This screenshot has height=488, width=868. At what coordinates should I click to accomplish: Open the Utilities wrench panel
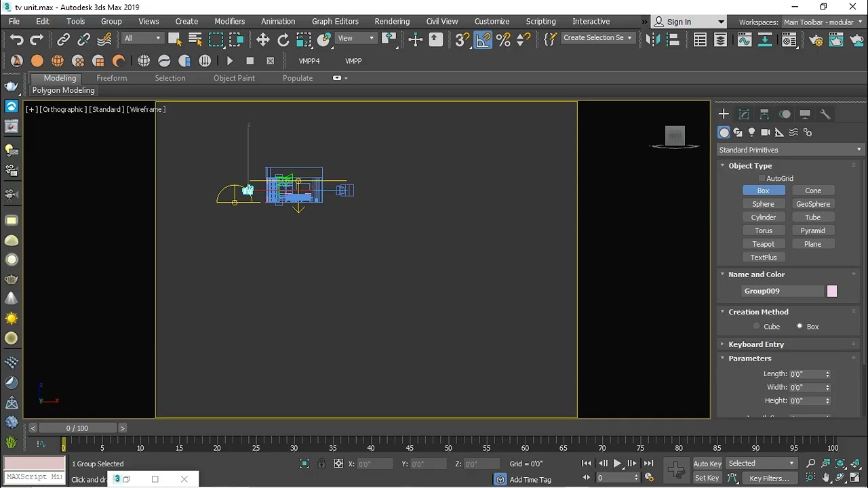825,115
